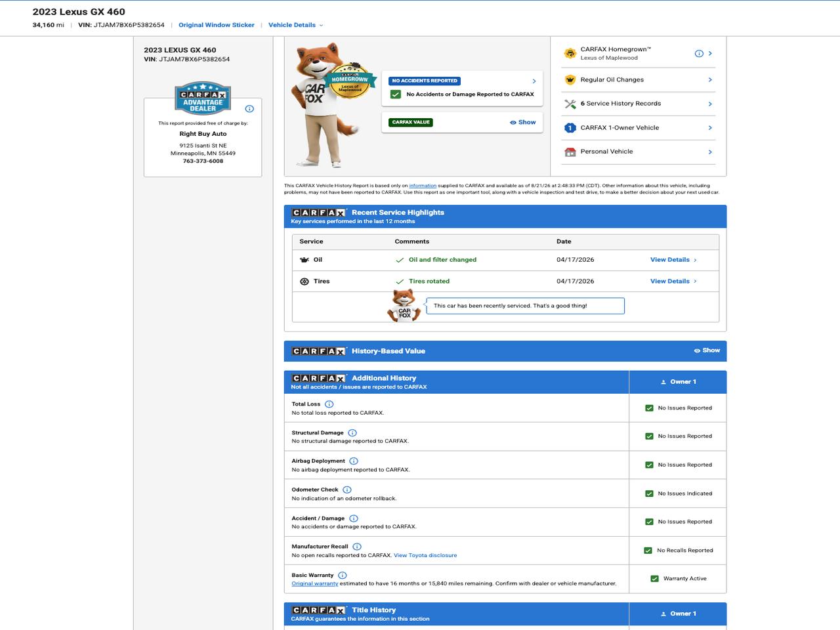Open info icon beside Advantage Dealer badge

click(249, 109)
